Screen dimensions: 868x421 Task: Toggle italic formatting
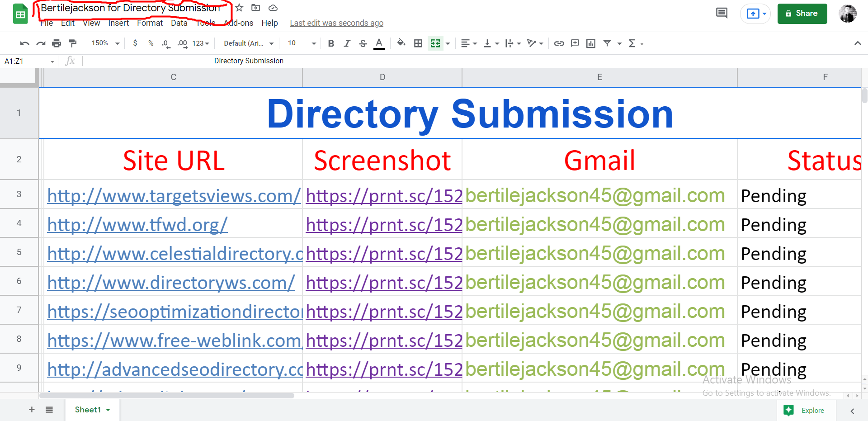pos(347,43)
